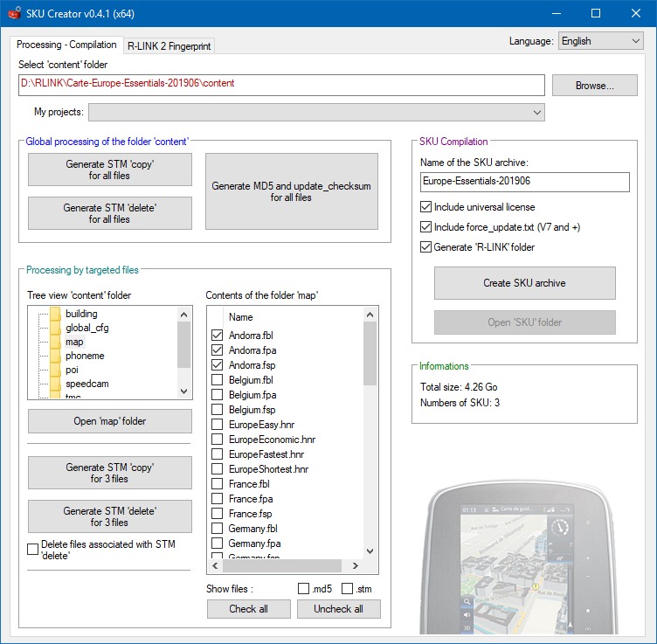
Task: Click 'Numbers of SKU: 3' text
Action: [x=460, y=403]
